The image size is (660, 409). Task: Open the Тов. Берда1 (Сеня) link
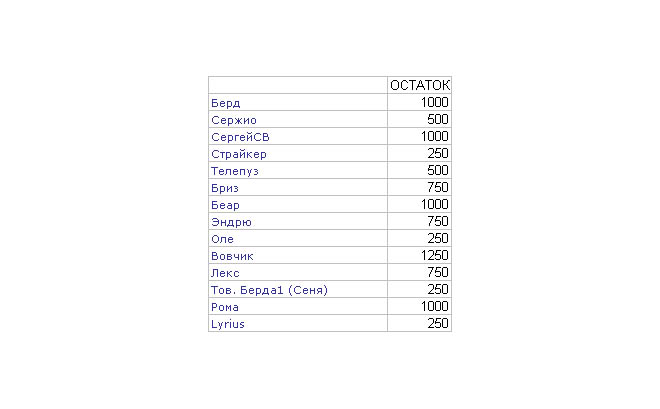[x=269, y=290]
